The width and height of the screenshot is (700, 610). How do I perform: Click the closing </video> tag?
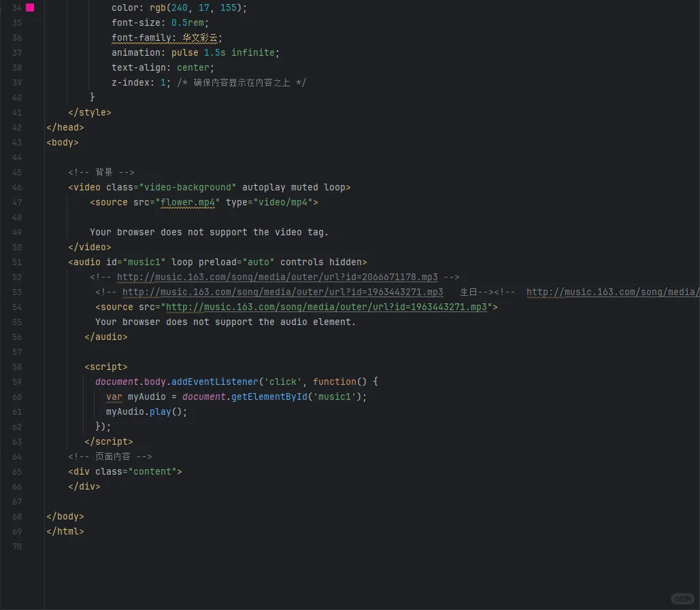90,248
